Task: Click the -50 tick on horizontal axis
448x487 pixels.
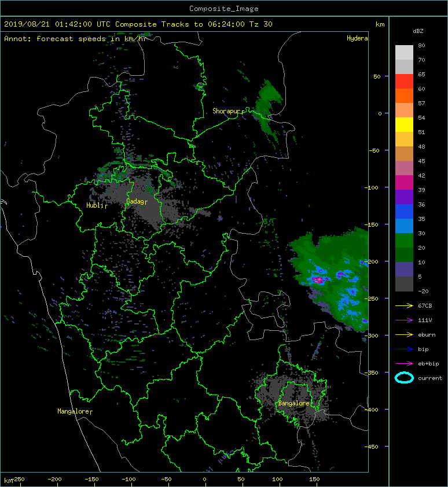Action: [166, 479]
